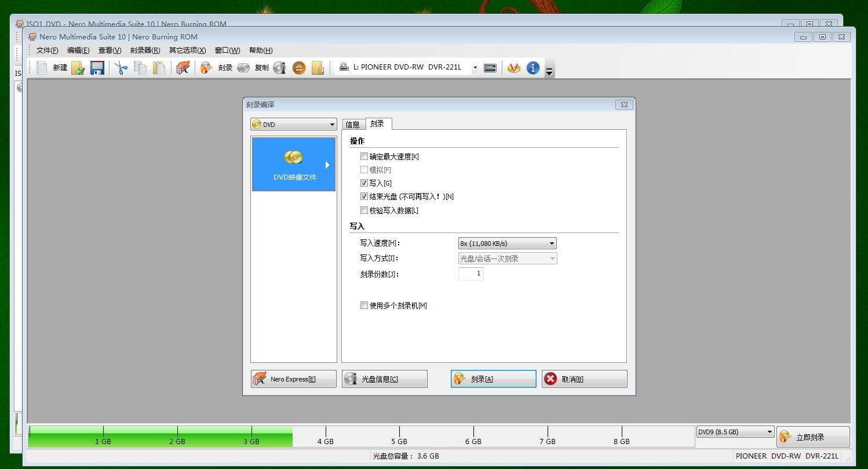Open the 复制 disc copy tool
This screenshot has width=868, height=469.
tap(244, 68)
